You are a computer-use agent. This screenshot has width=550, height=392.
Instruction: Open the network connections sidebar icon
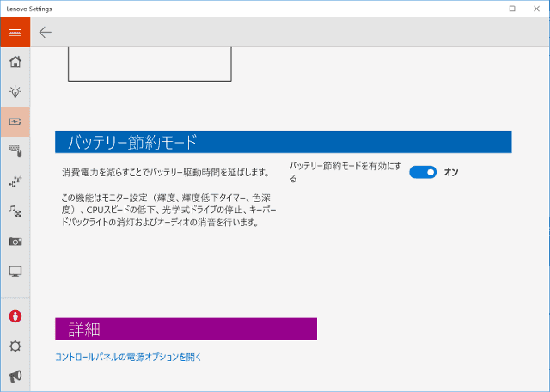15,181
